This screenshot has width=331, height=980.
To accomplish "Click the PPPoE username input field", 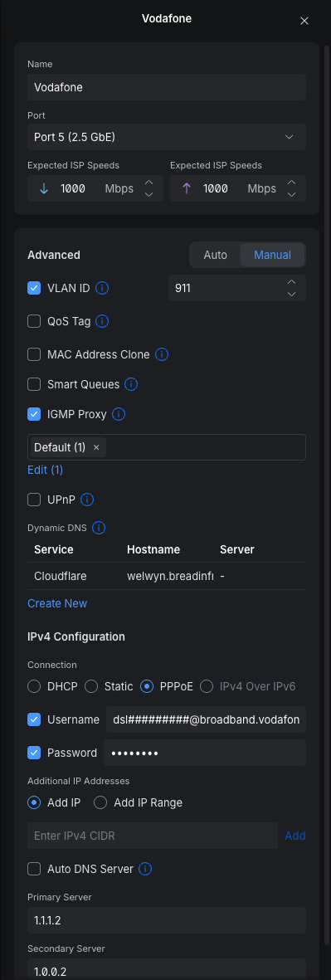I will [x=206, y=719].
